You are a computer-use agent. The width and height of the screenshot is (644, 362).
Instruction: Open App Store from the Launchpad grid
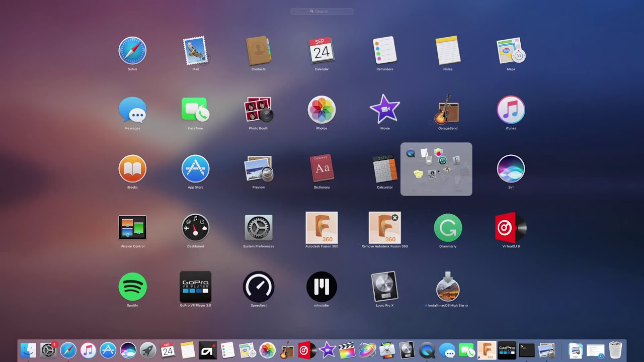point(195,168)
